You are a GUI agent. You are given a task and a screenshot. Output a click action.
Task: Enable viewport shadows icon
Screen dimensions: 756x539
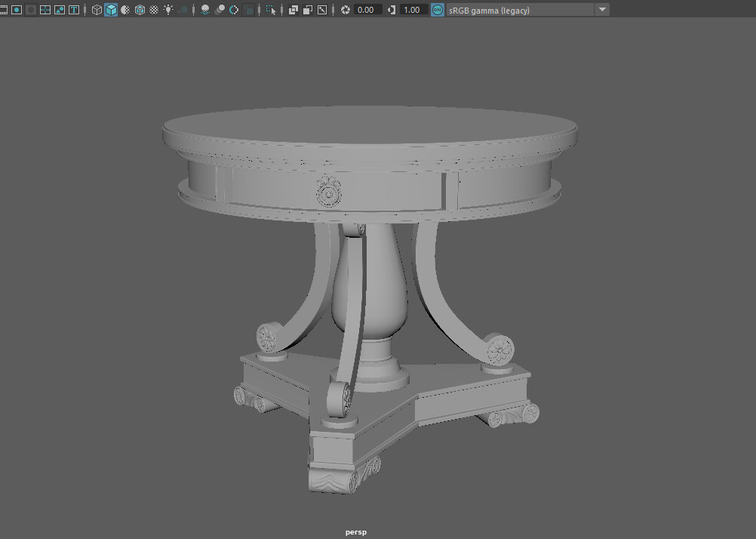183,10
